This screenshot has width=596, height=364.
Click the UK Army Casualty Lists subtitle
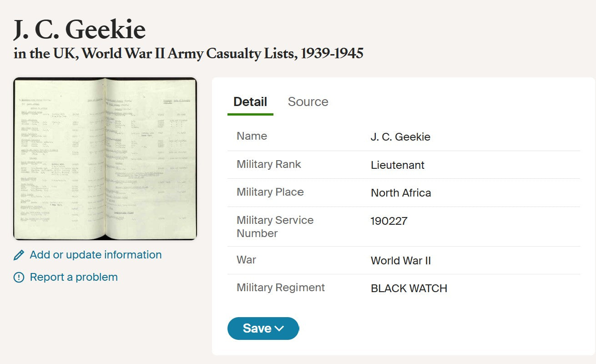(188, 54)
